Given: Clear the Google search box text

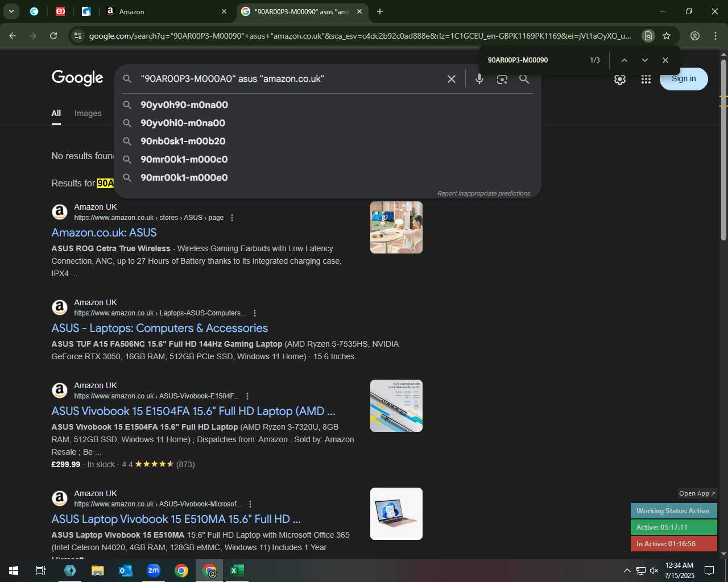Looking at the screenshot, I should [x=452, y=79].
